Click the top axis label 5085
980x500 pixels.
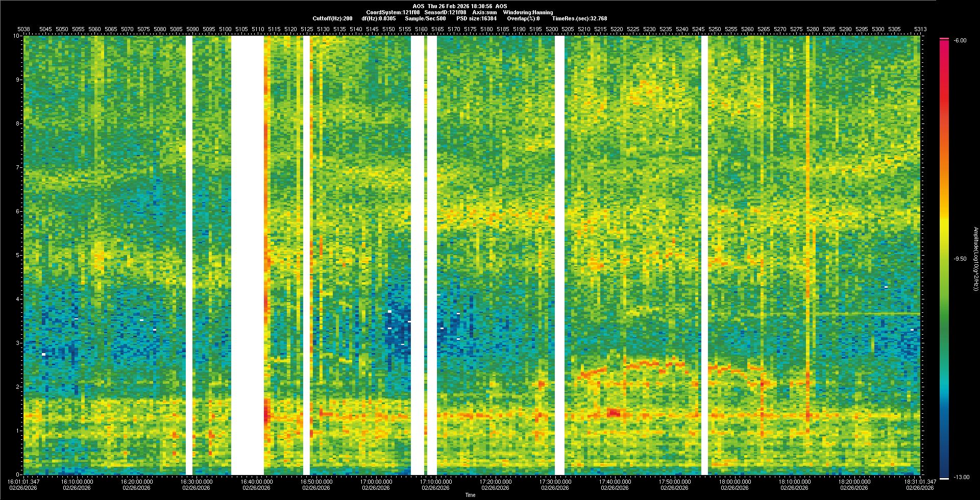click(176, 29)
